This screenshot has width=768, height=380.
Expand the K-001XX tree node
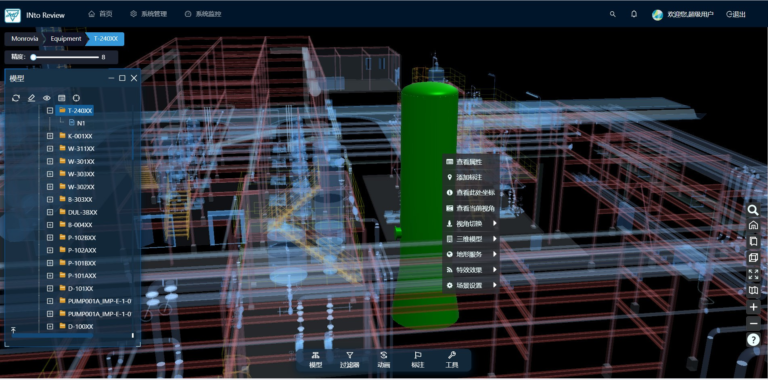point(50,136)
